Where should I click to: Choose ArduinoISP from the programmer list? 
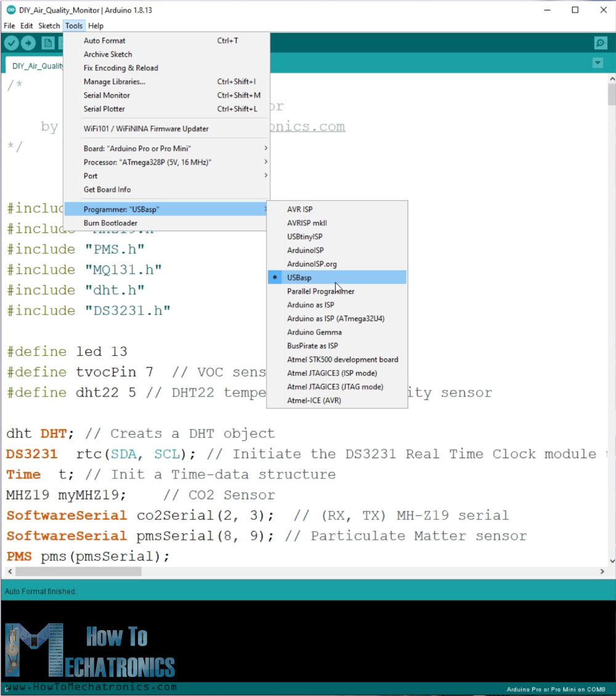305,250
